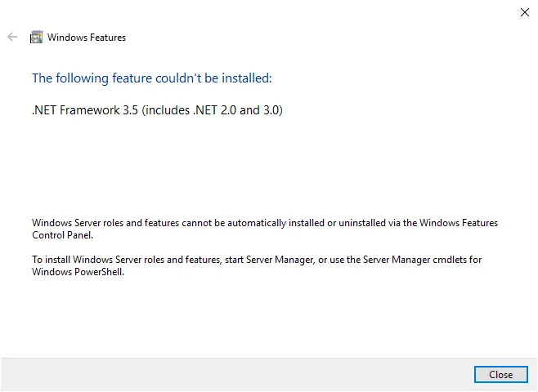Click the "Windows Features" title text
Viewport: 538px width, 392px height.
pos(87,38)
